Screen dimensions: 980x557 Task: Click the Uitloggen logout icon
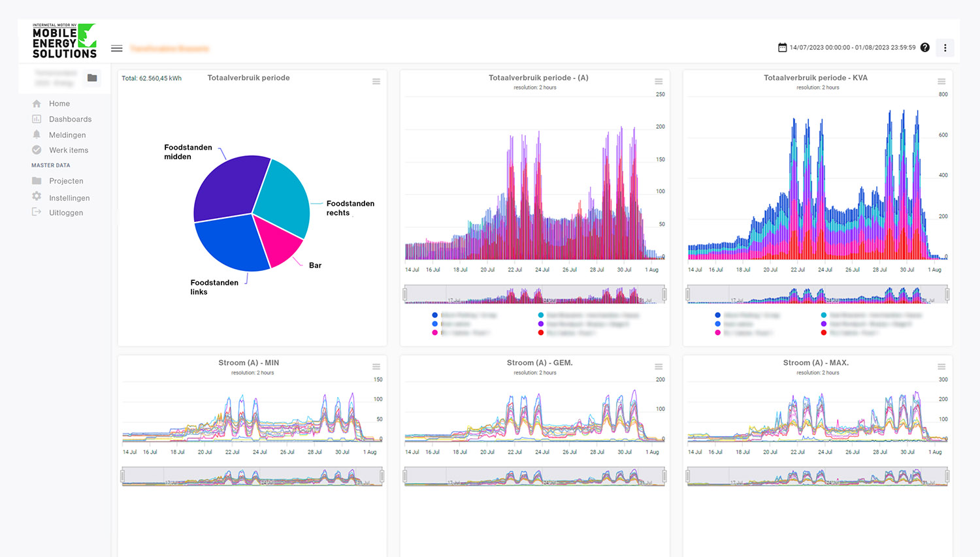pos(37,212)
